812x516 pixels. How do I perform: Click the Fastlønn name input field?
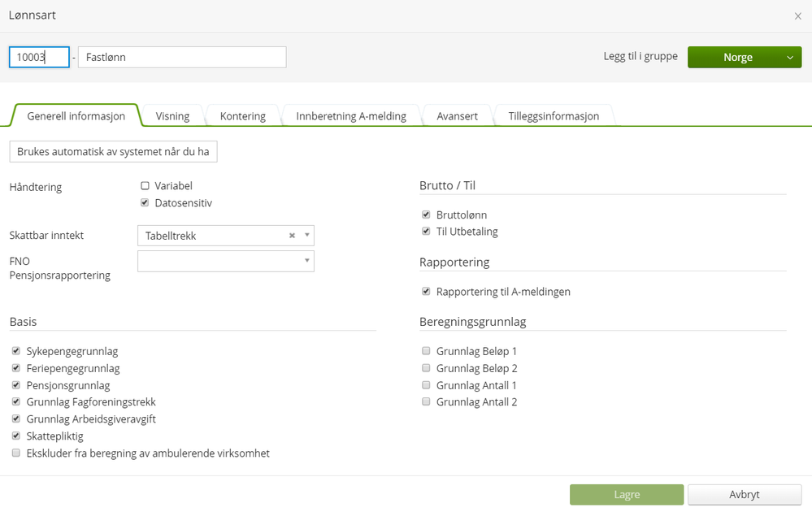182,58
